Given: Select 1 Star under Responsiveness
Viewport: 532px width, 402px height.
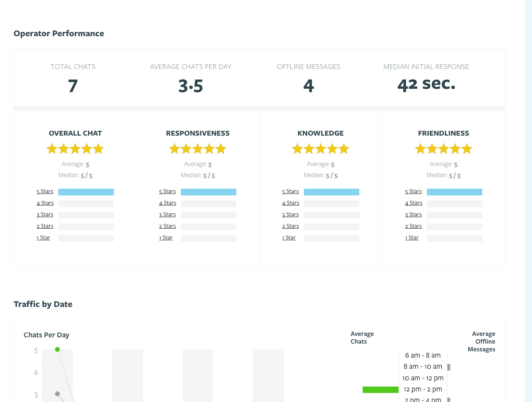Looking at the screenshot, I should pos(166,237).
